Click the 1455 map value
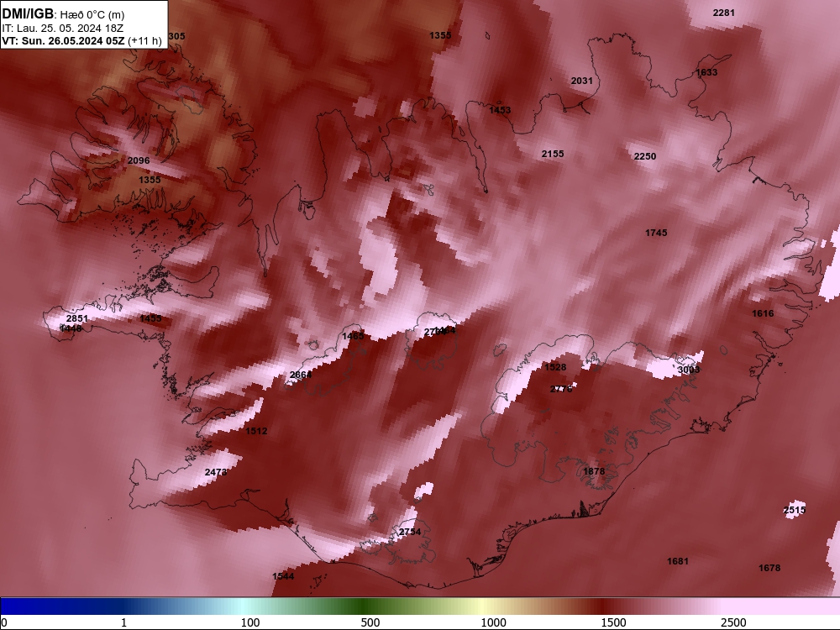Viewport: 840px width, 630px height. coord(150,318)
